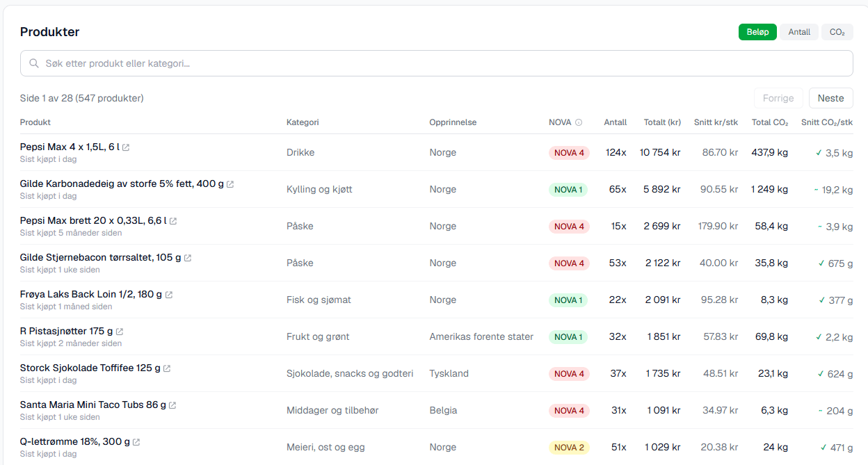Image resolution: width=868 pixels, height=465 pixels.
Task: Click external link icon for Gilde Stjernebacon
Action: pyautogui.click(x=188, y=258)
